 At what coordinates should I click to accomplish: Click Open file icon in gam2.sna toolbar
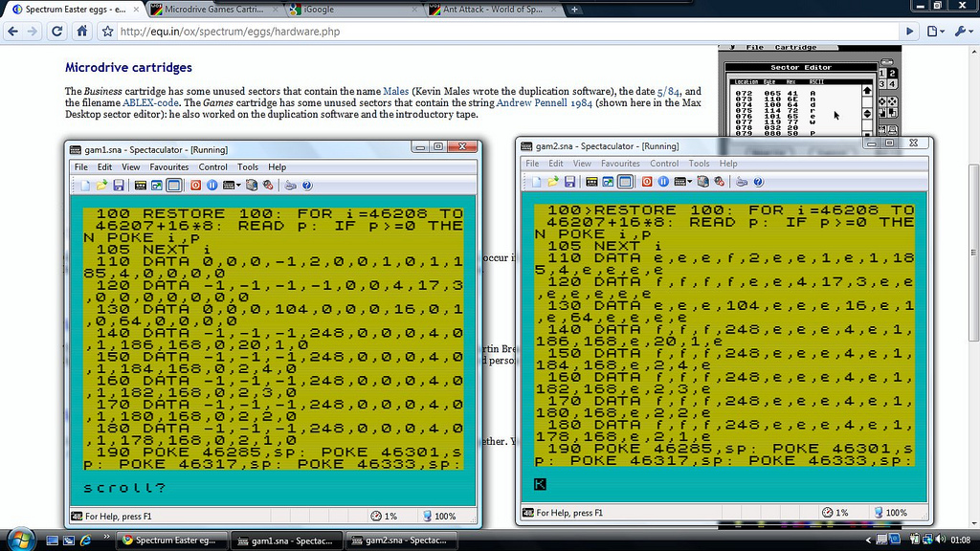553,182
